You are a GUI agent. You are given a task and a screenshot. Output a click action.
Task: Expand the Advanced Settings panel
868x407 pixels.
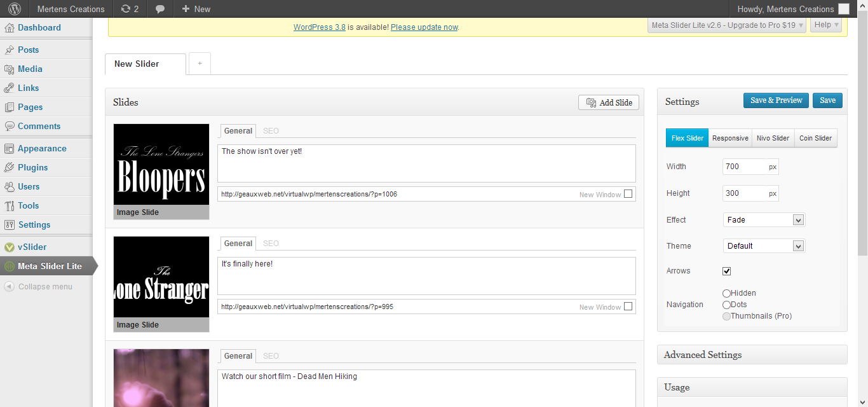[752, 355]
